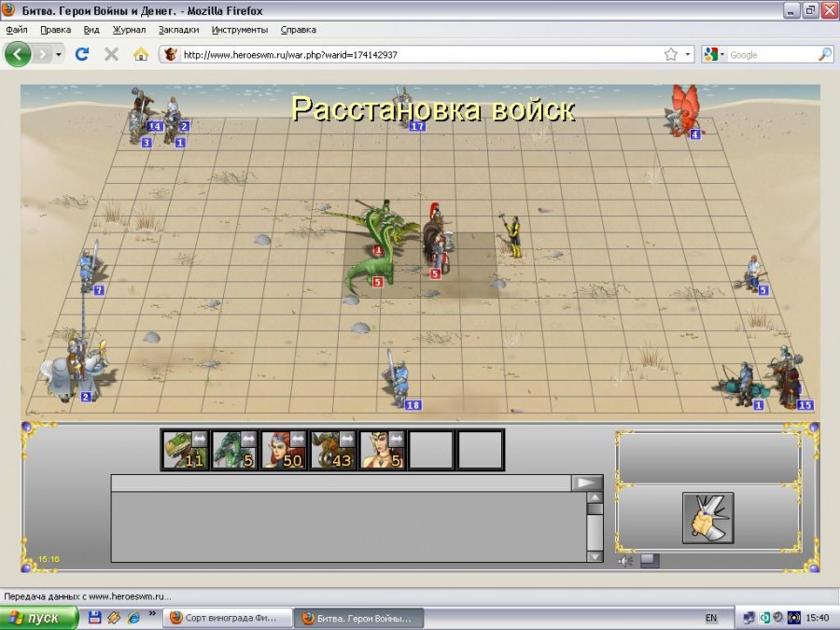
Task: Open the Windows пуск start menu
Action: pos(38,618)
